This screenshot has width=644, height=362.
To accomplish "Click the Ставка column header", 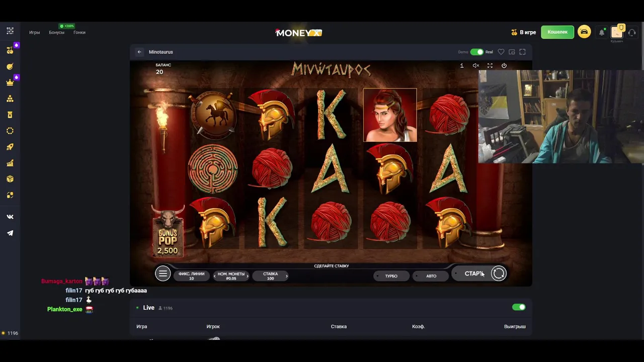I will pos(339,327).
